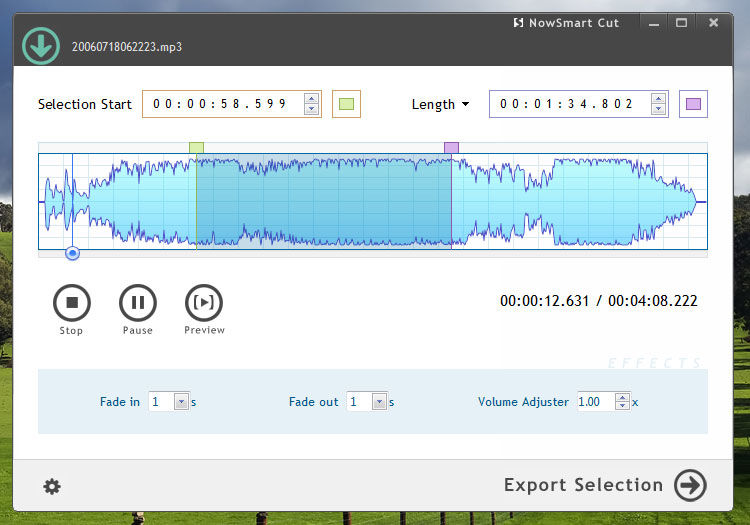Click the file name 20060718062223.mp3
The image size is (750, 525).
click(127, 47)
